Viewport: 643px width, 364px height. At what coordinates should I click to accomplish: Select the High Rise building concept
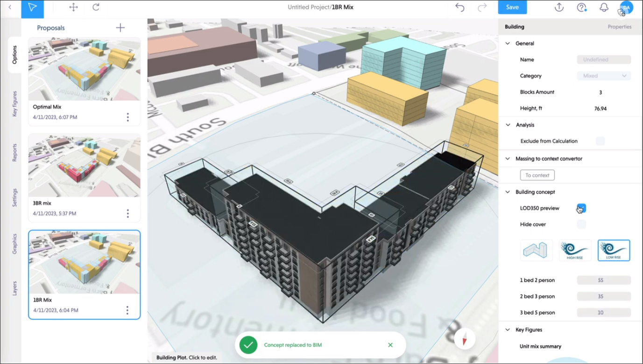[x=575, y=251]
